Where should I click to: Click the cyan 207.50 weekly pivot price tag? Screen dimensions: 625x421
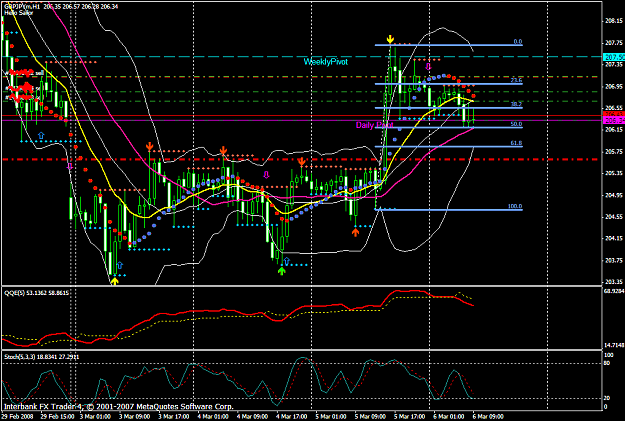click(x=614, y=57)
